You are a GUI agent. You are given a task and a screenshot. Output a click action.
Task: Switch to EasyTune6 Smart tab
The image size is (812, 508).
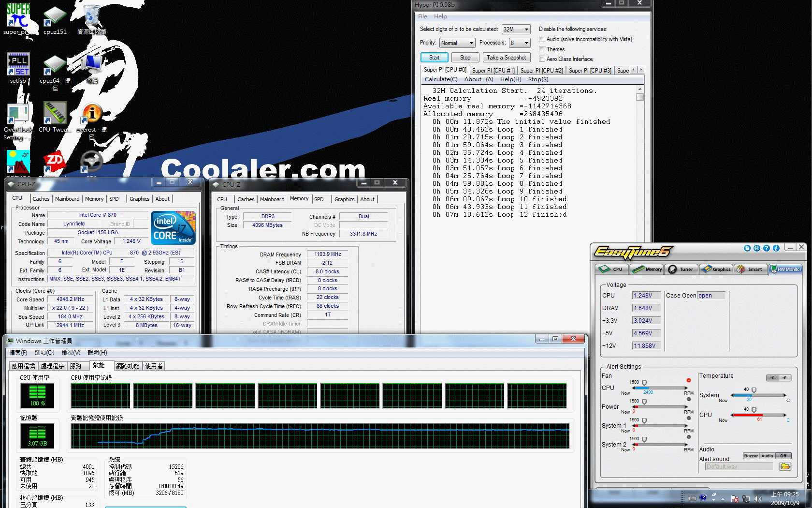click(750, 269)
